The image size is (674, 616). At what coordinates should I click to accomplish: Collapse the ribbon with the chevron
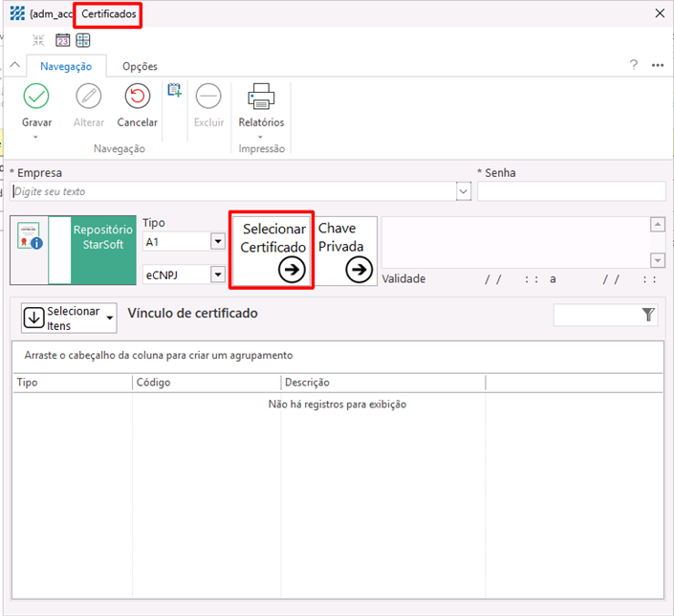point(14,65)
